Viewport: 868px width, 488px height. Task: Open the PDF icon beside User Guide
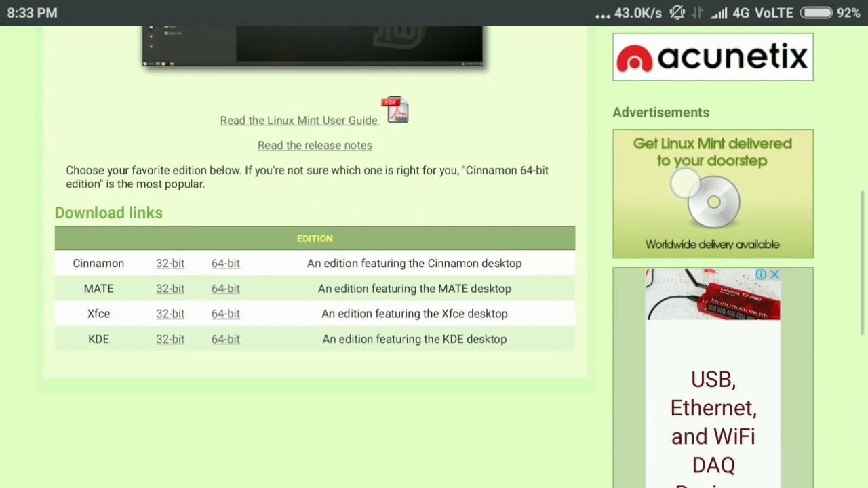click(395, 110)
